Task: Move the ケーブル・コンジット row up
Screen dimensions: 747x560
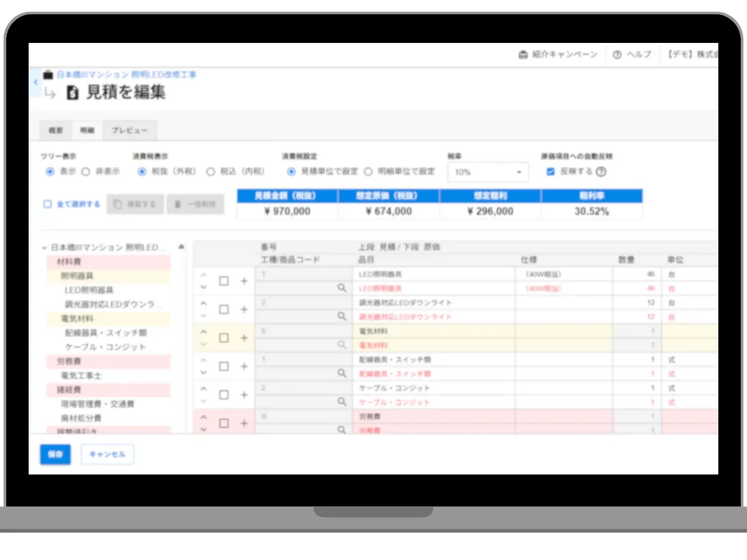Action: 204,388
